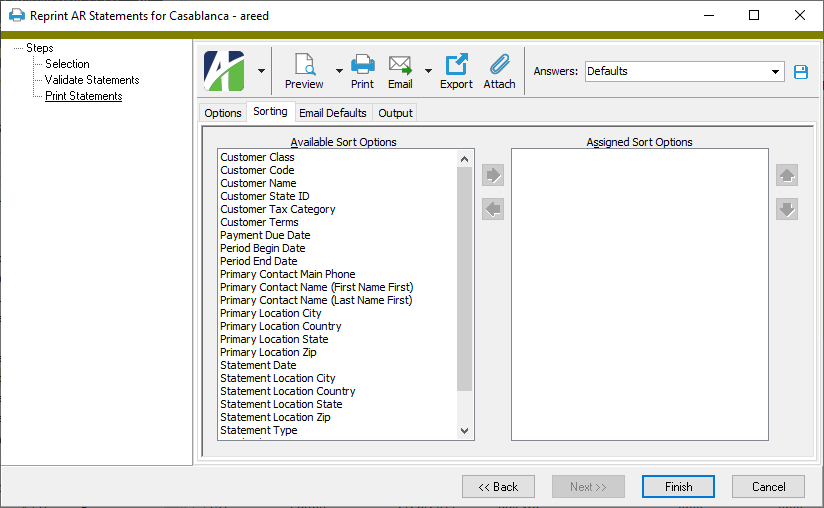
Task: Select Customer Name in available sort options
Action: coord(258,183)
